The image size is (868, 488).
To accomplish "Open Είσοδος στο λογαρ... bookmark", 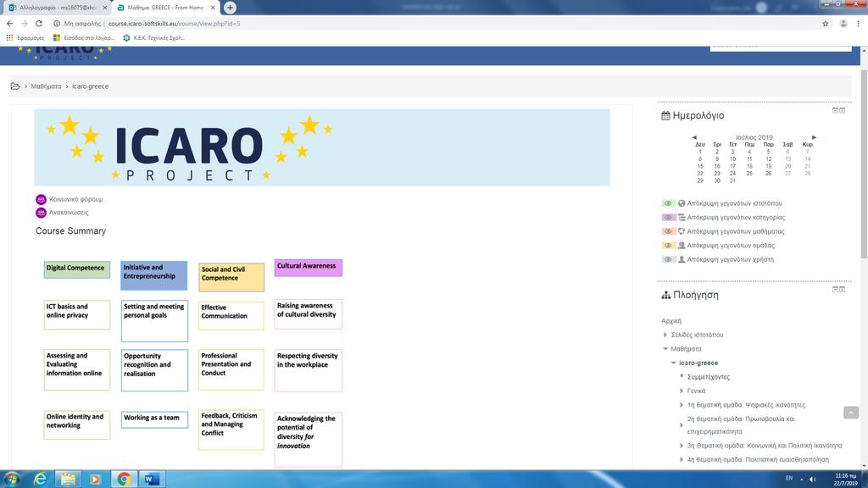I will point(84,37).
